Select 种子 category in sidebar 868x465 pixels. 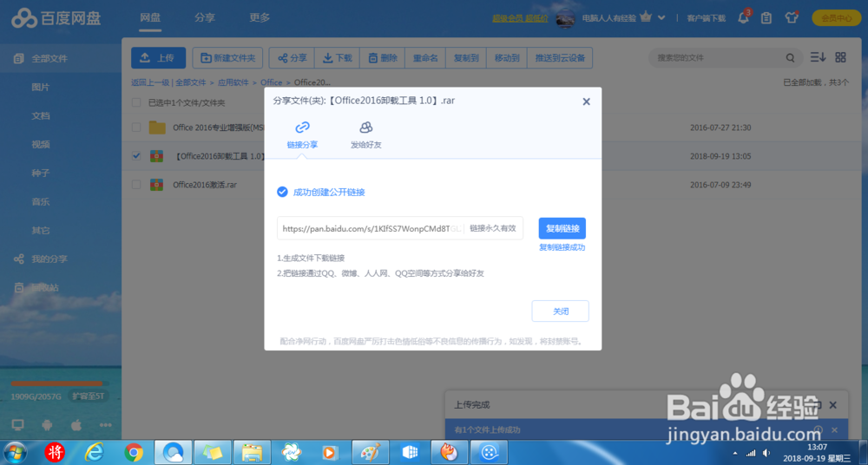(x=41, y=174)
